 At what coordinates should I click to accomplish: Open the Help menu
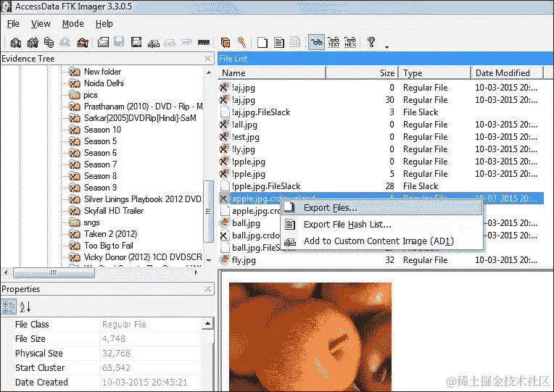coord(104,24)
